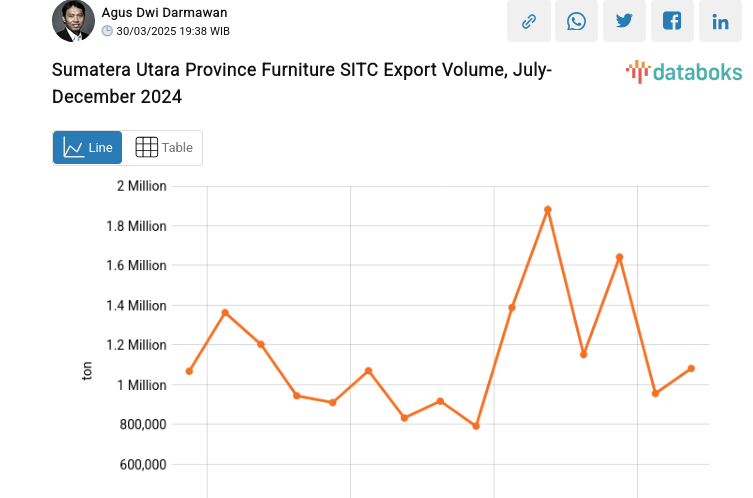Click the databoks logo
The height and width of the screenshot is (498, 753).
(684, 72)
